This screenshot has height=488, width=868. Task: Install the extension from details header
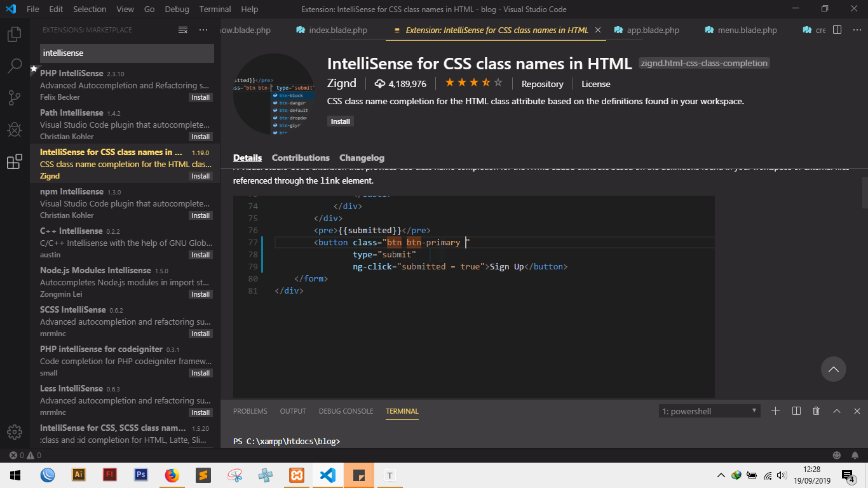click(x=341, y=121)
